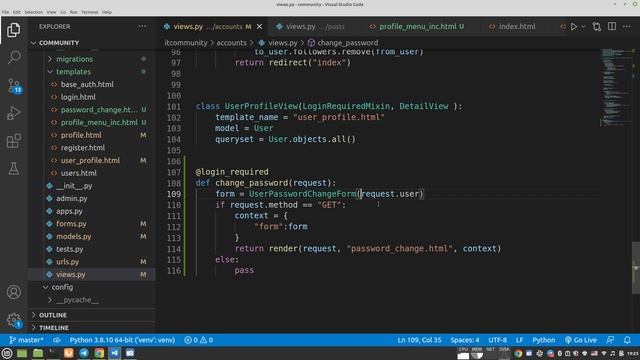The width and height of the screenshot is (640, 360).
Task: Click the publish changes cloud icon
Action: [57, 340]
